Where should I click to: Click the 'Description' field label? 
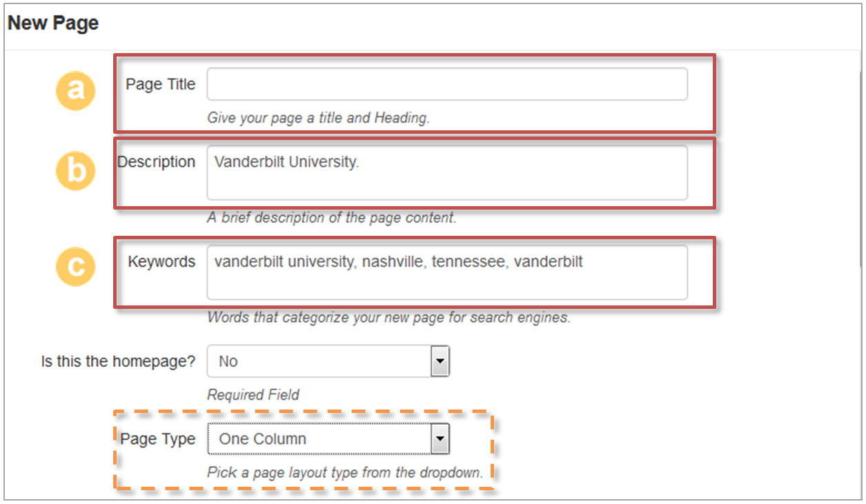(157, 163)
